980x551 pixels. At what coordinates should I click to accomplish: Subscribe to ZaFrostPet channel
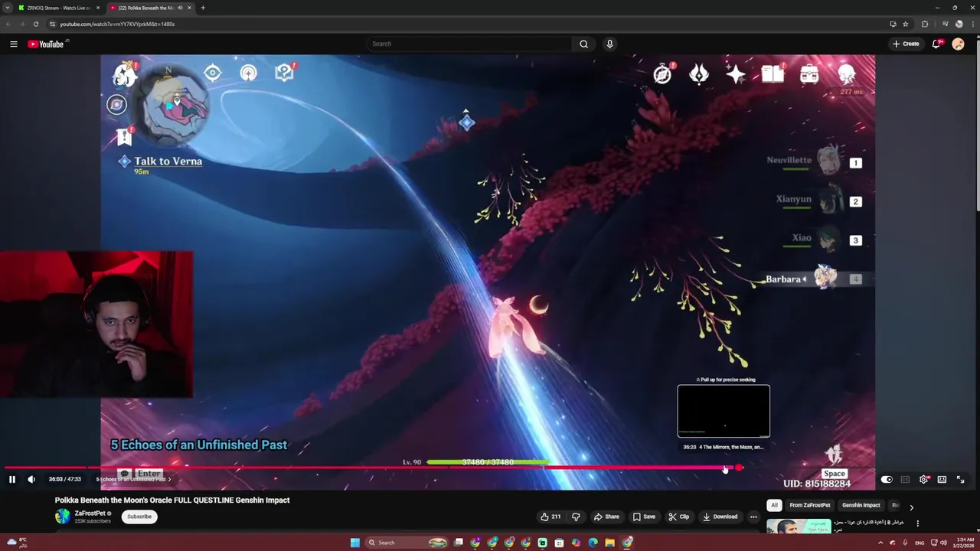click(x=139, y=517)
